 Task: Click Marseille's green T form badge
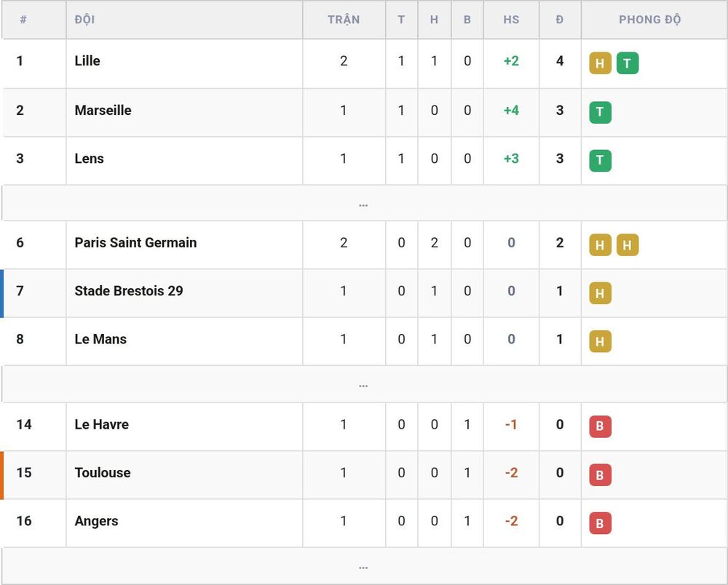pos(600,112)
